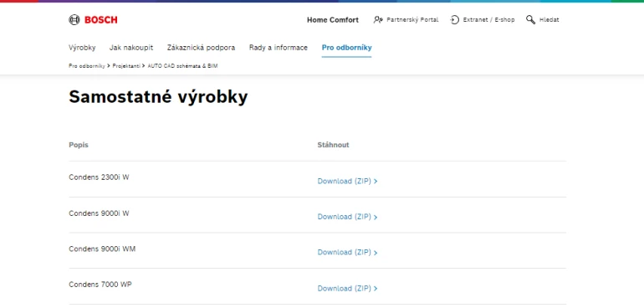Click the Extranet / E-shop login icon
Image resolution: width=644 pixels, height=308 pixels.
pyautogui.click(x=455, y=20)
